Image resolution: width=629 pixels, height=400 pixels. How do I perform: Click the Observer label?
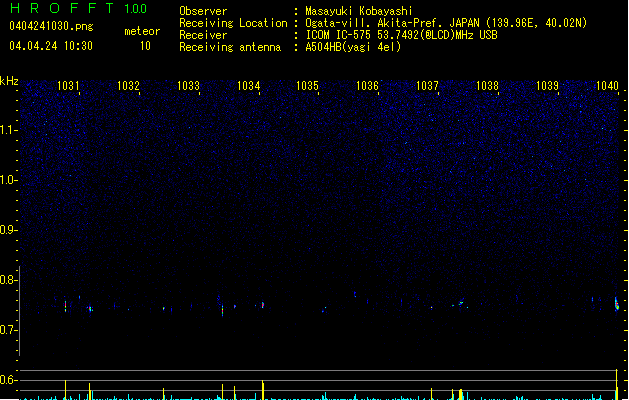tap(203, 11)
